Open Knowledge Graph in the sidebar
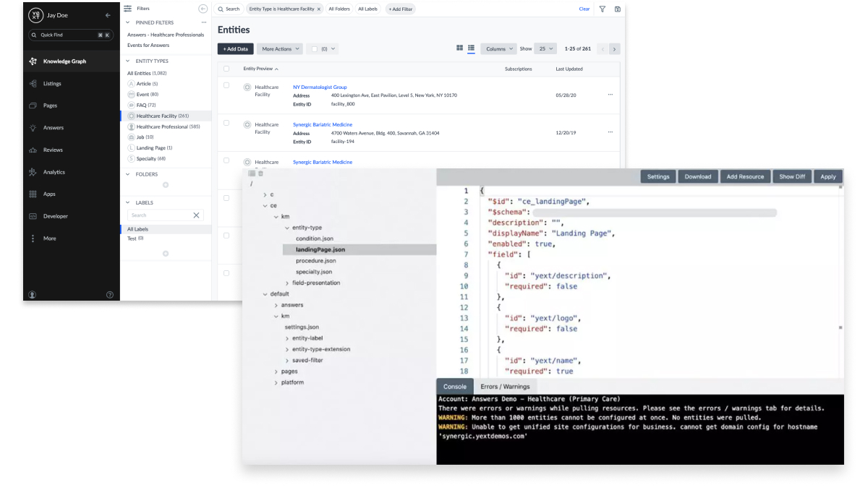This screenshot has width=868, height=490. click(71, 61)
